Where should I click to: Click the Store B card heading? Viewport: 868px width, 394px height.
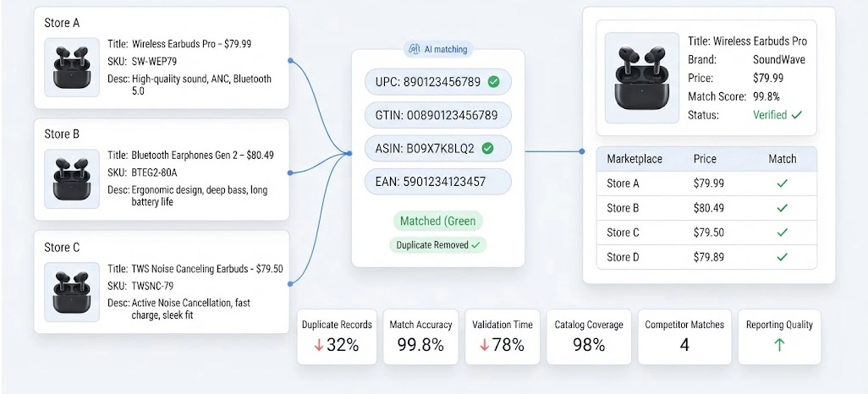click(x=60, y=134)
